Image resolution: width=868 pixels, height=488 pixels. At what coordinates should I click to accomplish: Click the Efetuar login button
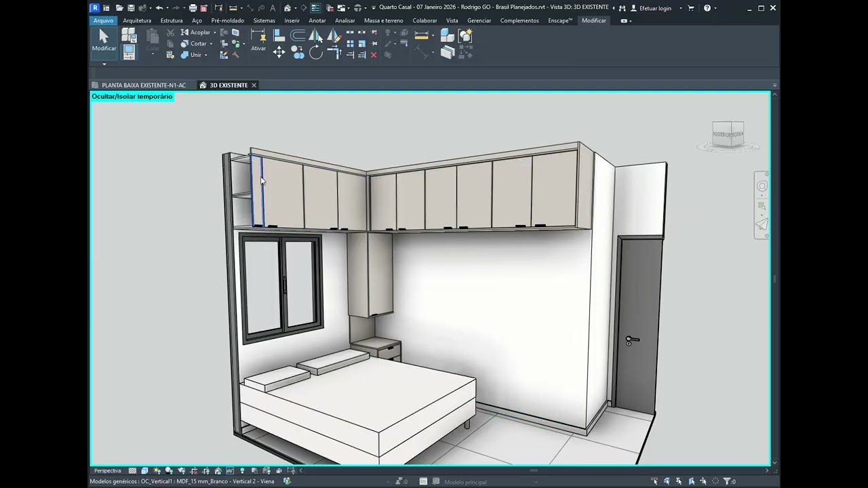pos(650,8)
